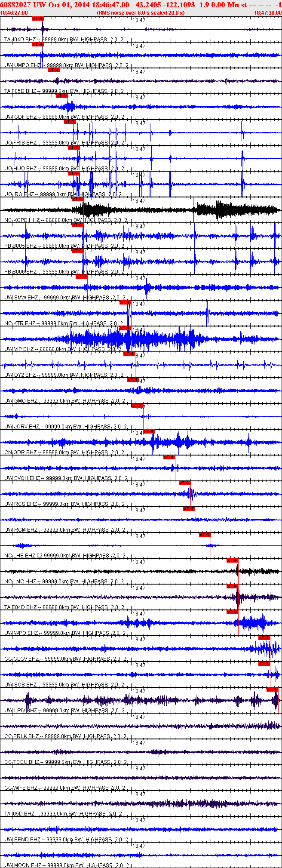The height and width of the screenshot is (868, 282).
Task: Click the station label UW WPO EHZ
Action: pos(21,633)
